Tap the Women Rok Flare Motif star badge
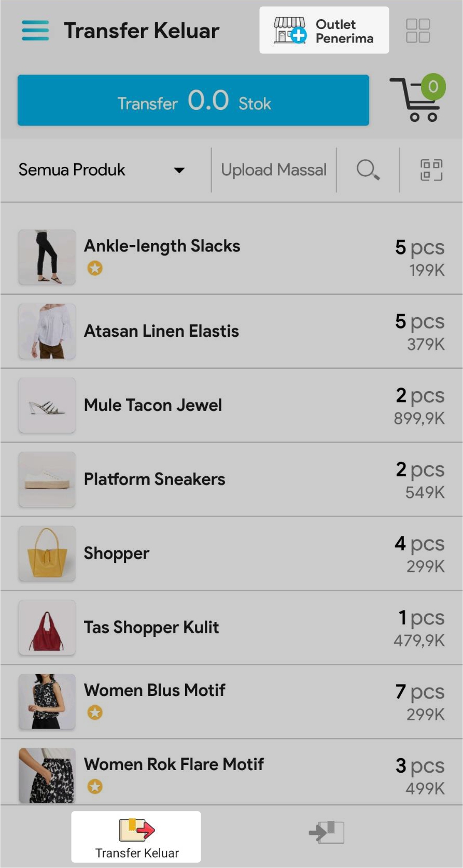The height and width of the screenshot is (868, 463). tap(95, 787)
